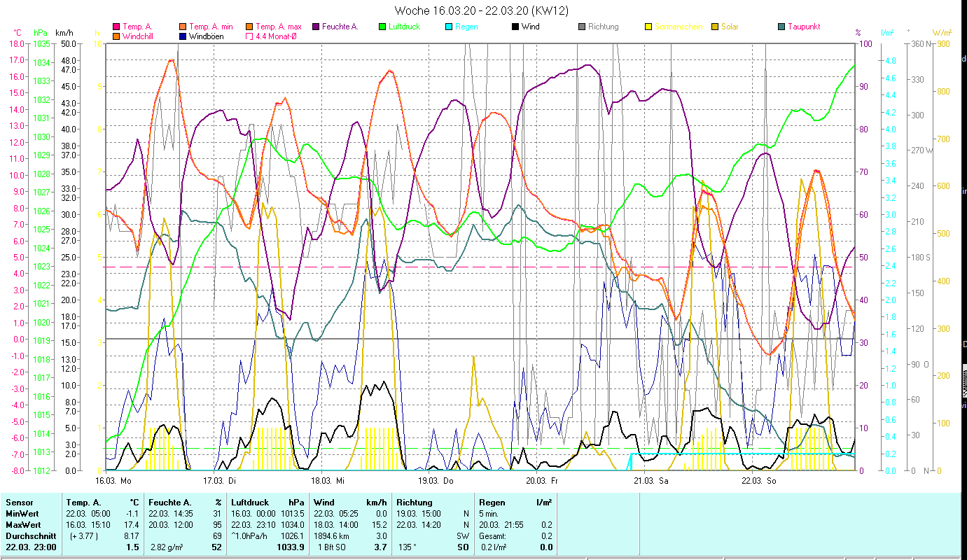Click the 4.4 Monat-Ø legend box

coord(249,36)
